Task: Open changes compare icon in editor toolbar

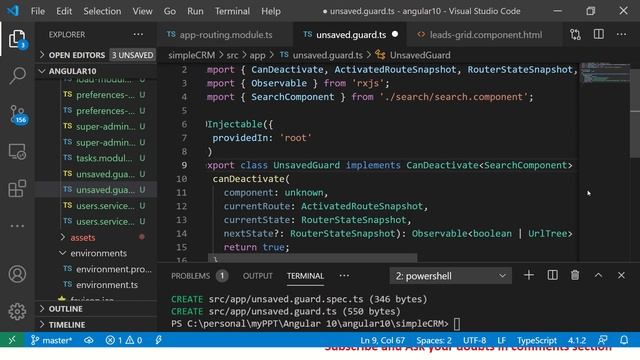Action: click(576, 35)
